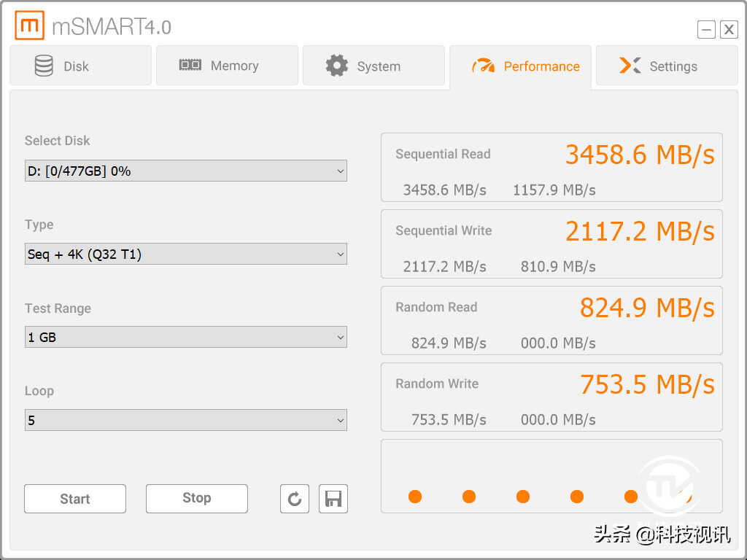The width and height of the screenshot is (747, 560).
Task: Click the Loop label
Action: coord(39,391)
